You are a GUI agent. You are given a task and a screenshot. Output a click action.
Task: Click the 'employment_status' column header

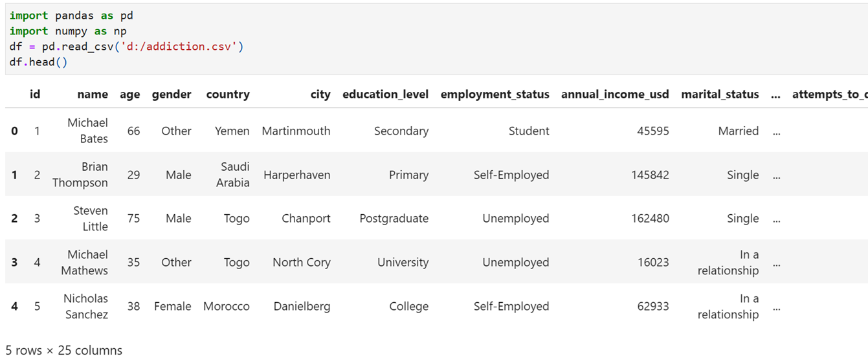[495, 94]
